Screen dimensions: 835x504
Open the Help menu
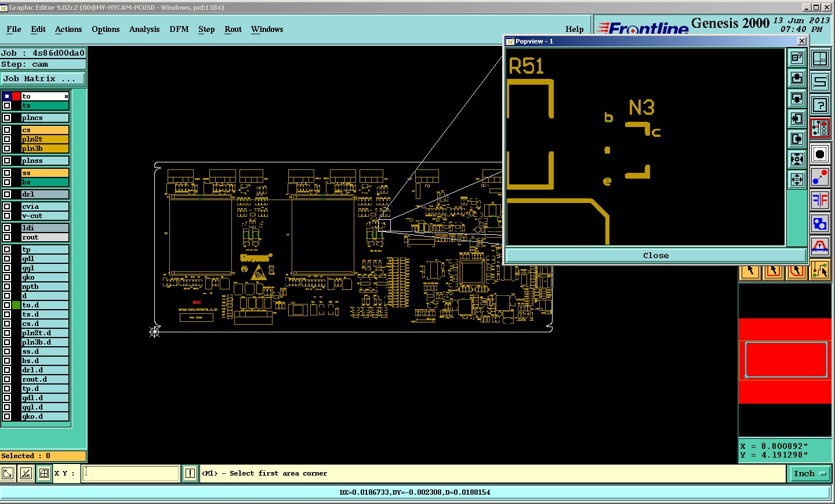pos(575,29)
